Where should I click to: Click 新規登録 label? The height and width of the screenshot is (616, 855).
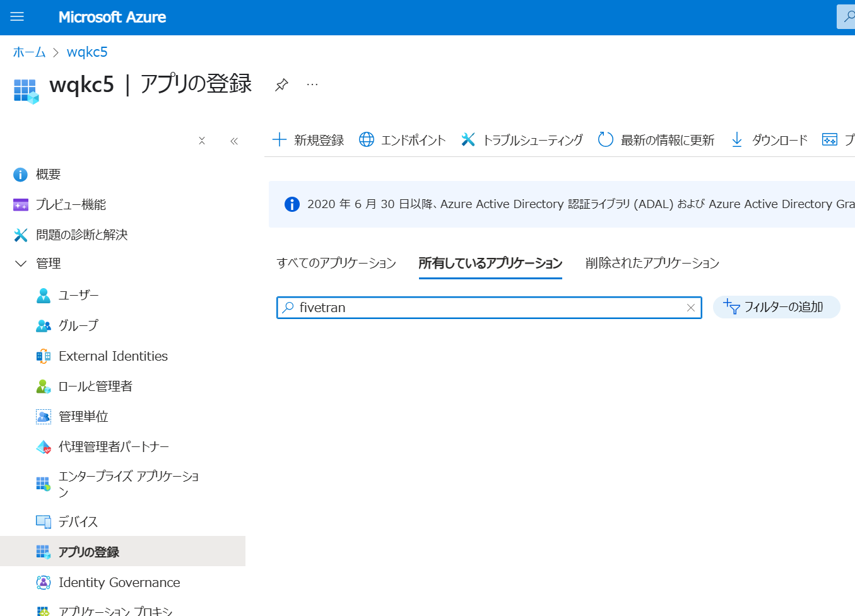point(319,140)
